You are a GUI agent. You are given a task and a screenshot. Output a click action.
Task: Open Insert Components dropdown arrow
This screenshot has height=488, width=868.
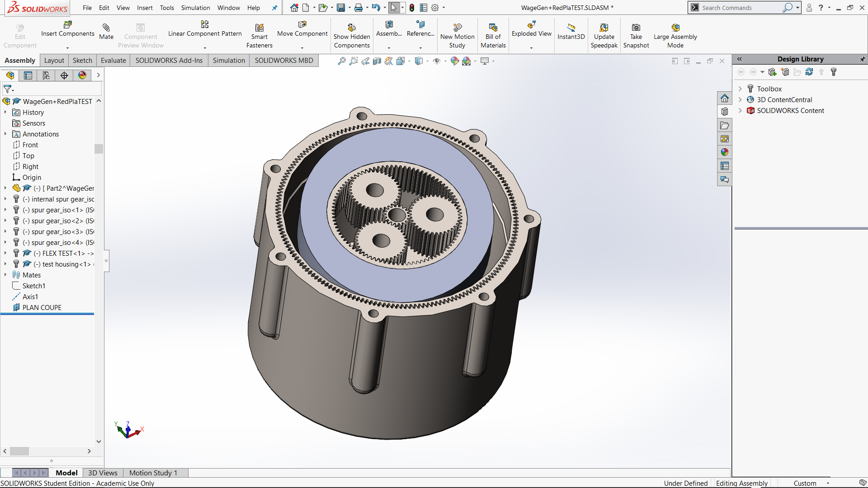coord(67,47)
